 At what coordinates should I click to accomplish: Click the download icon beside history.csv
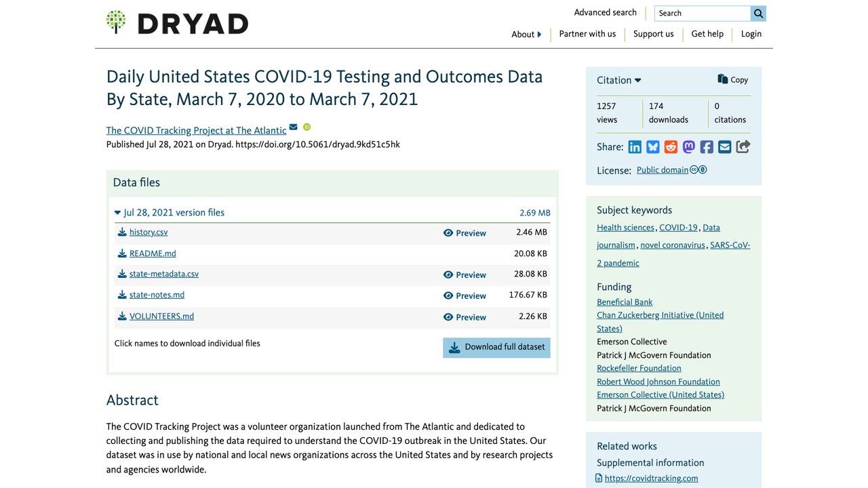click(122, 232)
